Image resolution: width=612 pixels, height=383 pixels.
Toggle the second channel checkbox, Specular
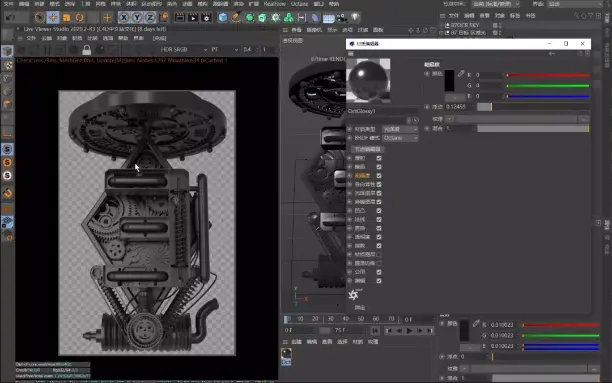pyautogui.click(x=379, y=167)
